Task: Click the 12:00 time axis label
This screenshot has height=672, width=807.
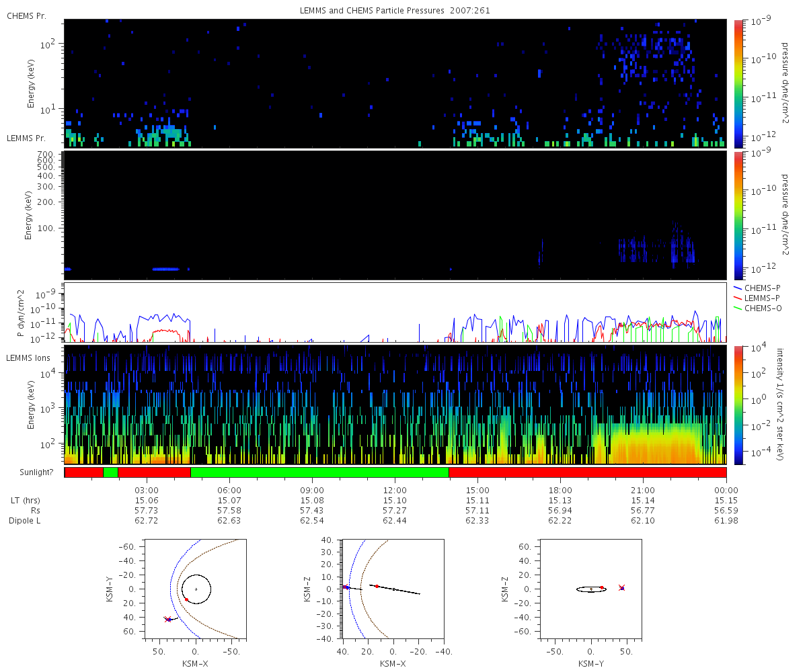Action: click(x=395, y=490)
